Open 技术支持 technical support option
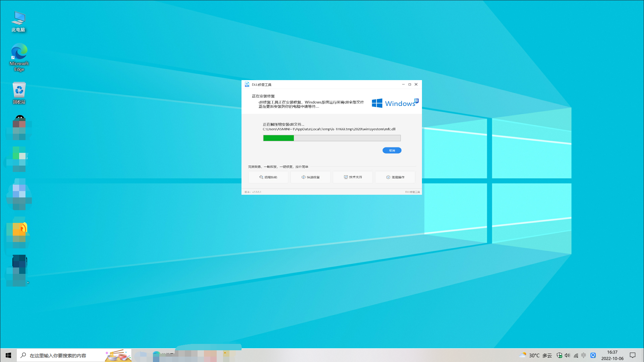 click(353, 177)
